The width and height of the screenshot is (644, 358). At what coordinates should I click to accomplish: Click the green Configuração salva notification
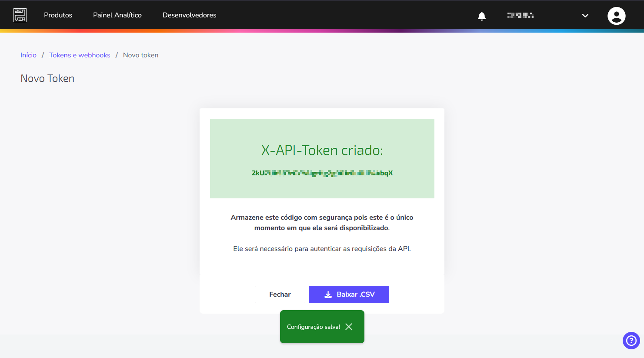322,327
